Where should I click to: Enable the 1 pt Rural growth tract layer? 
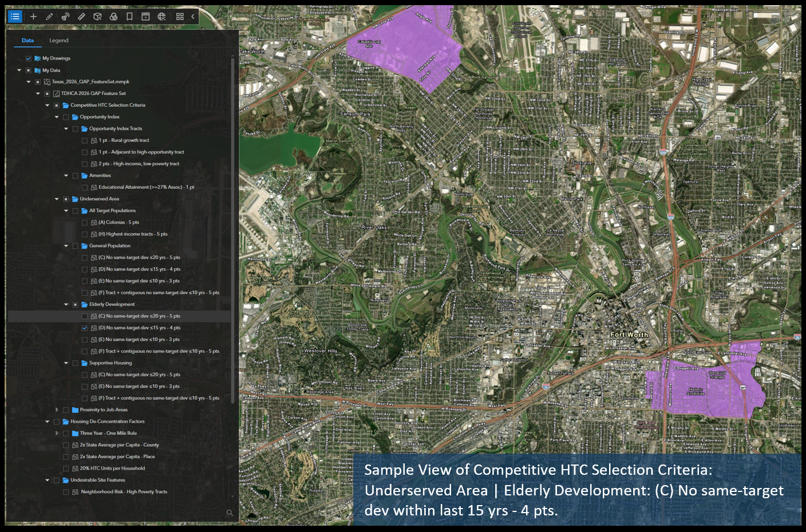[x=84, y=140]
